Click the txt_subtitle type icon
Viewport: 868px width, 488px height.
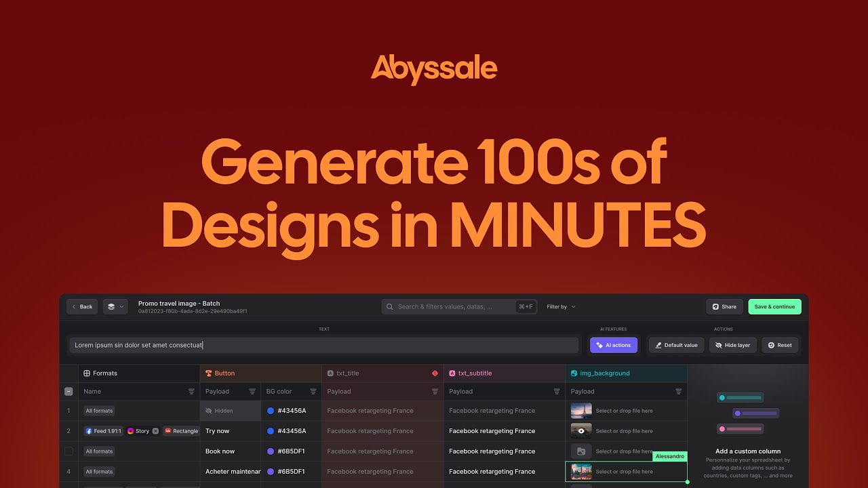click(452, 373)
